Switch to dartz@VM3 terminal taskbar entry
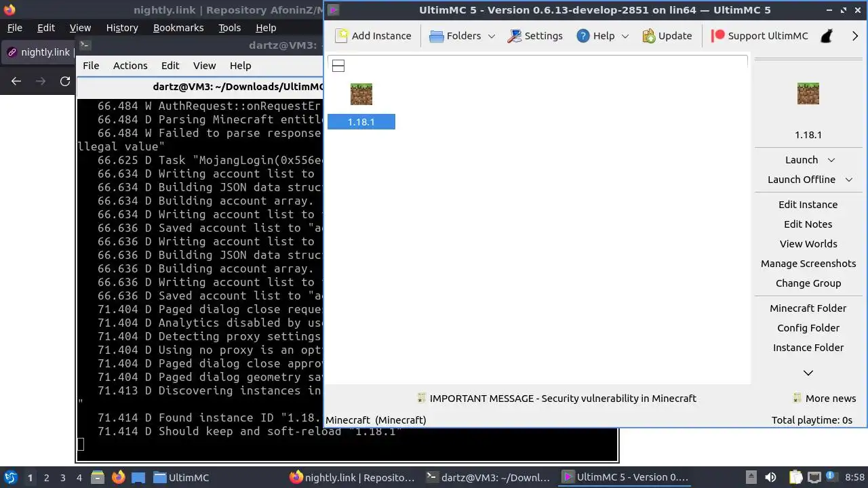The height and width of the screenshot is (488, 868). [x=488, y=478]
